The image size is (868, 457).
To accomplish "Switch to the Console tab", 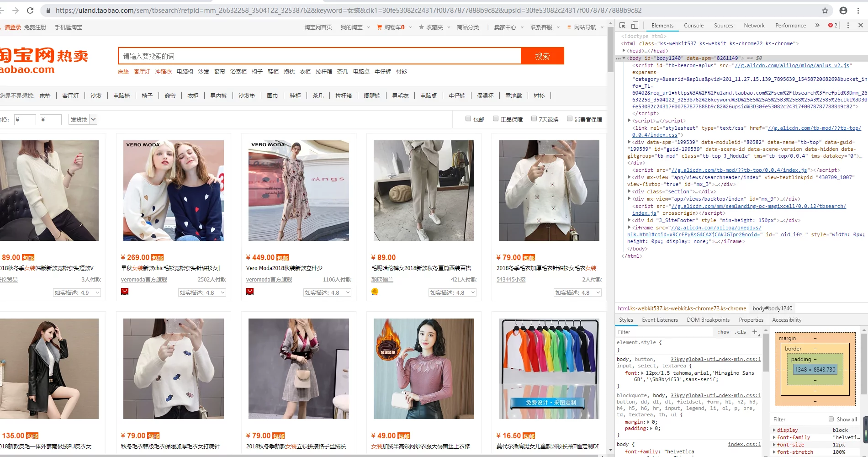I will pos(693,26).
